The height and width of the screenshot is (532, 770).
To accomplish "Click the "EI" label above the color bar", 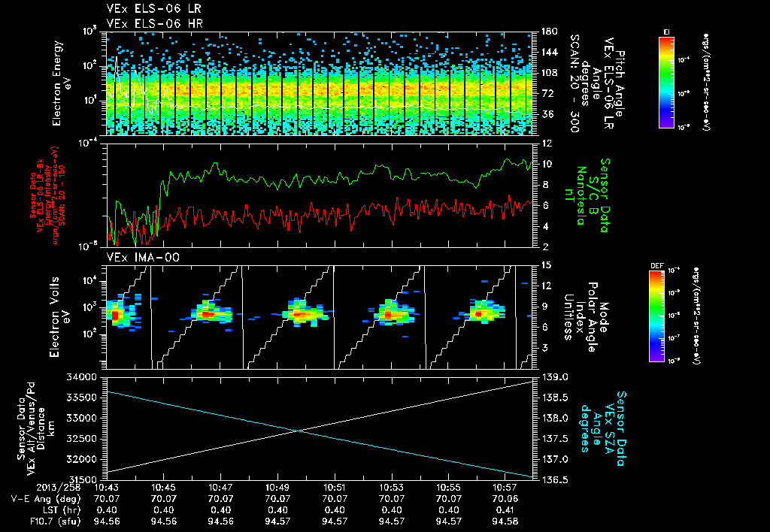I will point(666,32).
